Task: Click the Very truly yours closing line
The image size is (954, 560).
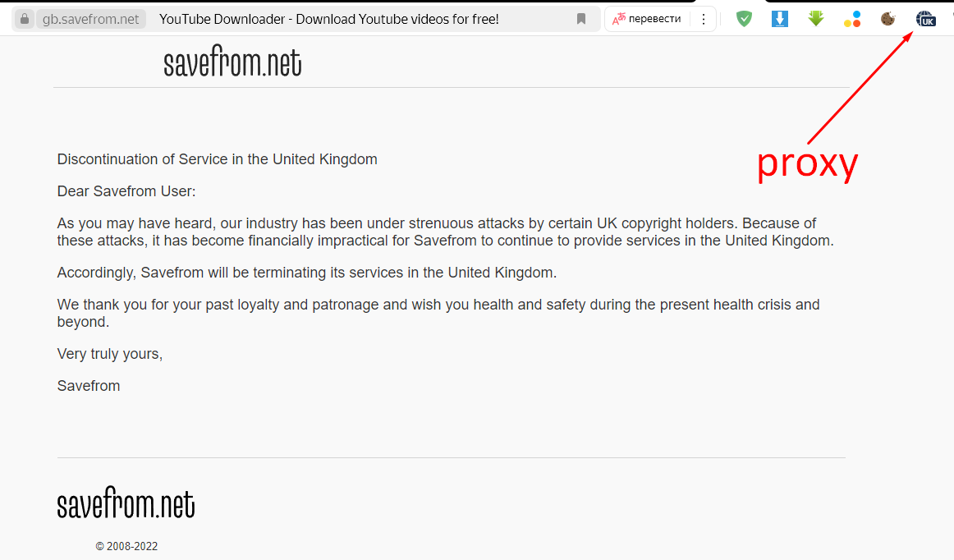Action: pos(110,354)
